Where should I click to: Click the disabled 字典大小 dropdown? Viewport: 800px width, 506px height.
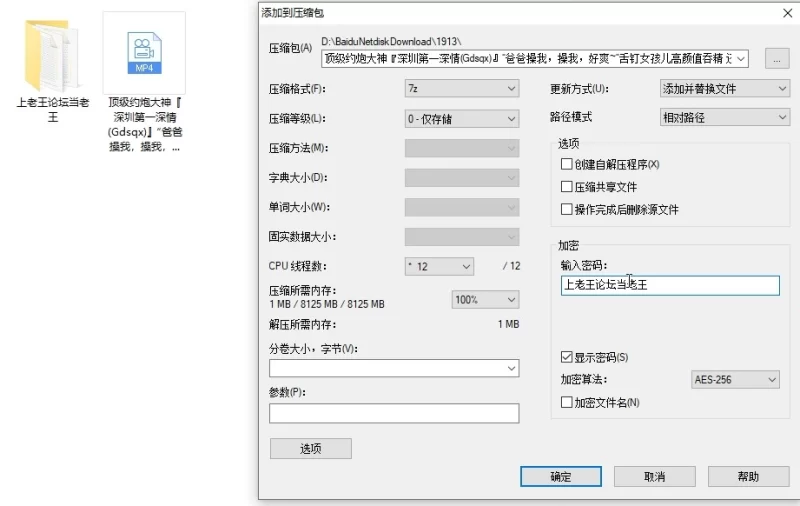click(x=462, y=178)
